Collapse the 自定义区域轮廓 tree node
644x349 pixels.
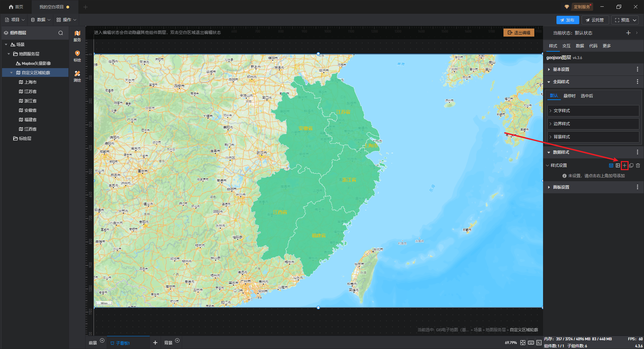point(11,73)
